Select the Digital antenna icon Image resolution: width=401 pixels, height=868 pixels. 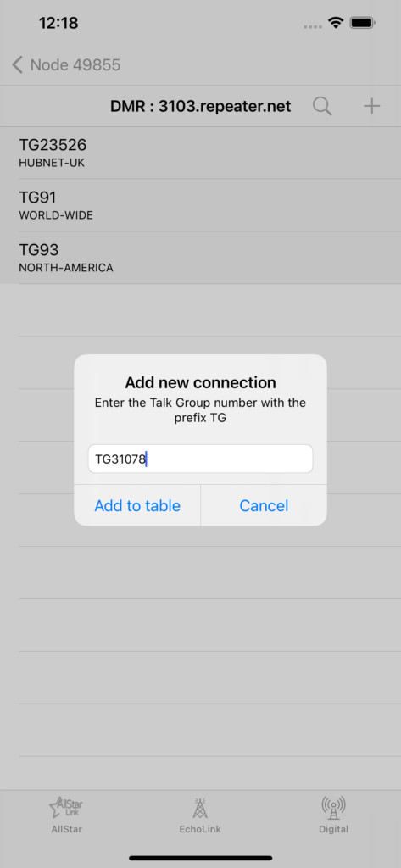[333, 808]
